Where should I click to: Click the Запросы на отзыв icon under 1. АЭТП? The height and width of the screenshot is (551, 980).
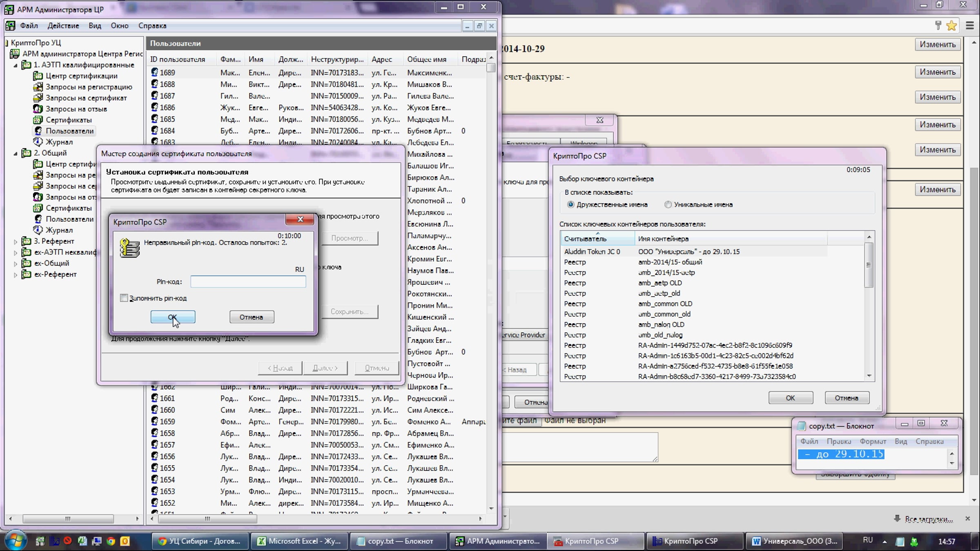(x=38, y=109)
